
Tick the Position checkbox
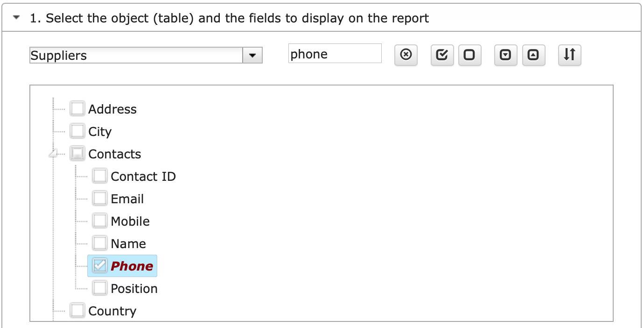(99, 288)
